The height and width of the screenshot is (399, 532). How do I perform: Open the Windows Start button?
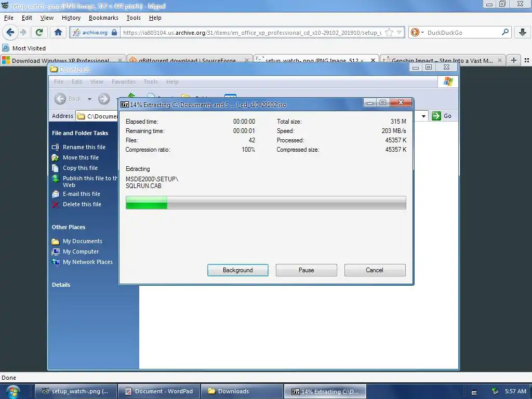[x=13, y=392]
